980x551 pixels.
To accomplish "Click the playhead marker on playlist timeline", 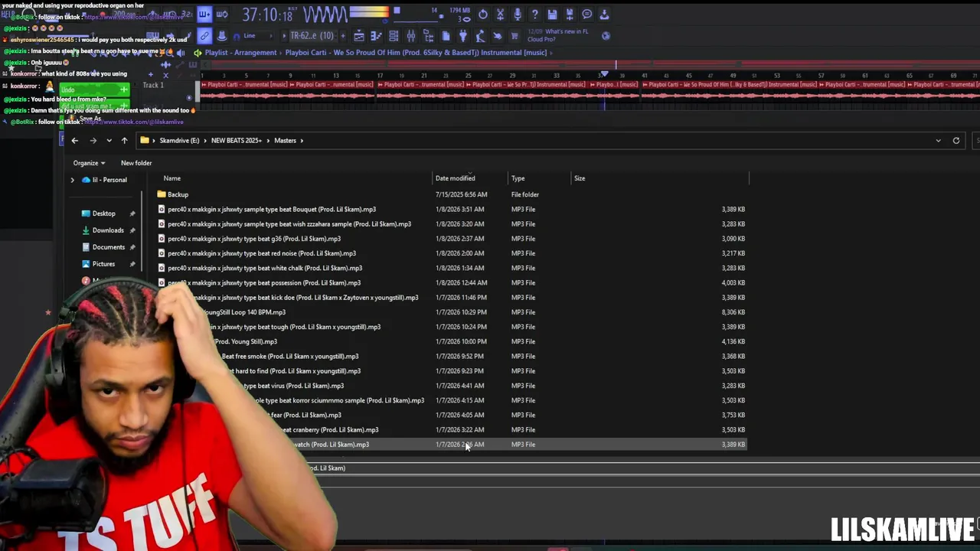I will [604, 74].
